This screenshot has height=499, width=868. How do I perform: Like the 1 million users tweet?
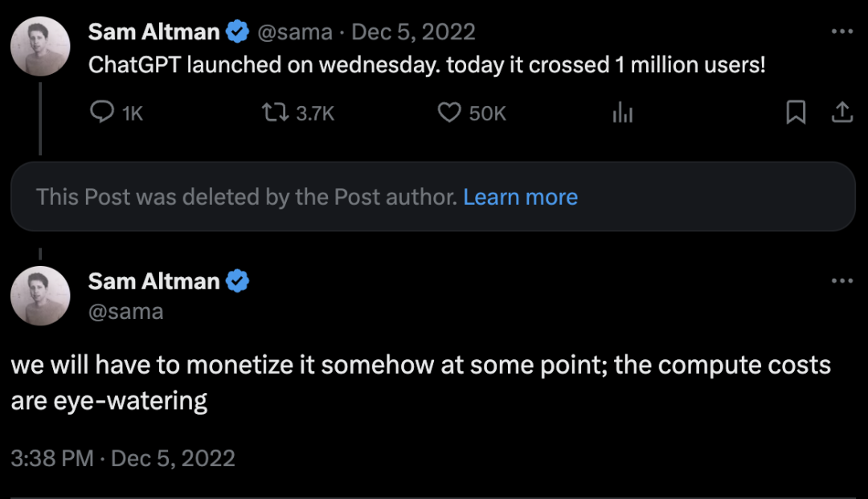pos(448,113)
